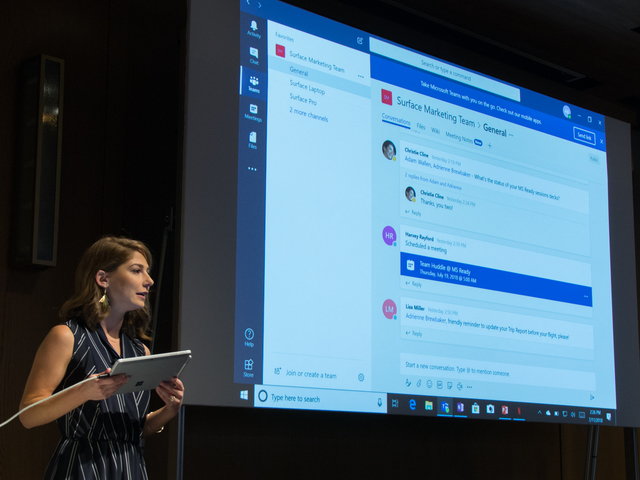Switch to the Files tab
Image resolution: width=640 pixels, height=480 pixels.
tap(421, 129)
